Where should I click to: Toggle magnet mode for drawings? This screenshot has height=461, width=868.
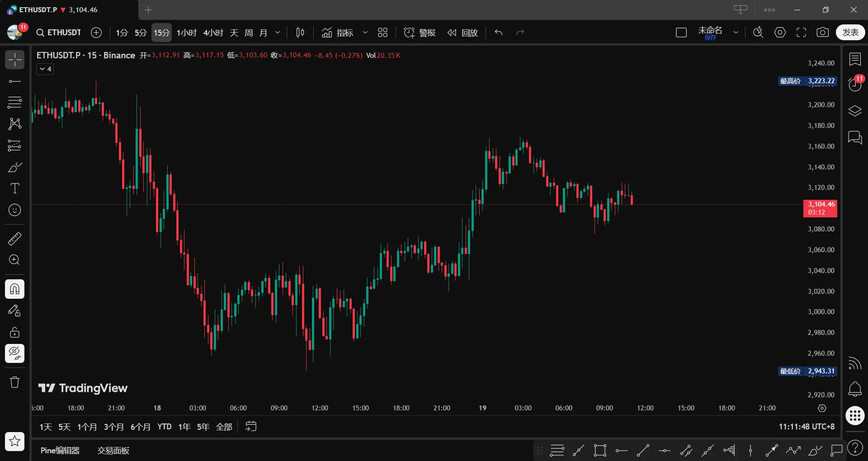pyautogui.click(x=14, y=289)
